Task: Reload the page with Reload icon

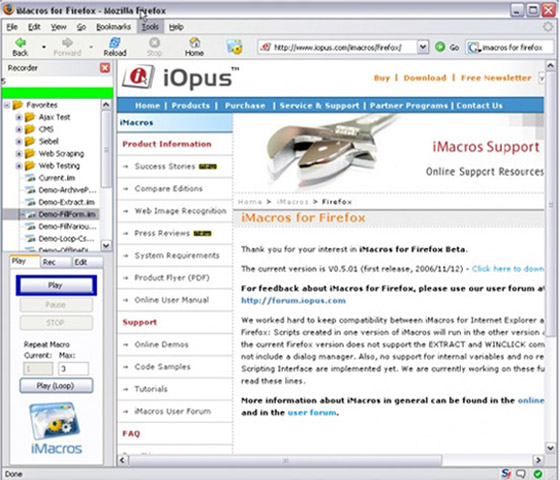Action: pyautogui.click(x=115, y=42)
